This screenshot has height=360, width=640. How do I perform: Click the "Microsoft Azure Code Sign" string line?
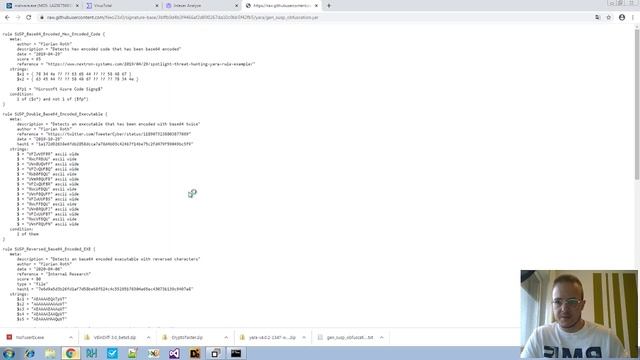[x=60, y=89]
